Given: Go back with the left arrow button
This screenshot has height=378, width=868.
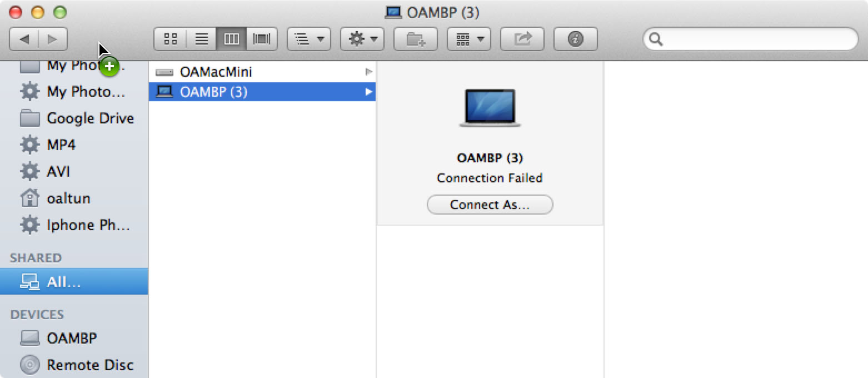Looking at the screenshot, I should (x=24, y=39).
